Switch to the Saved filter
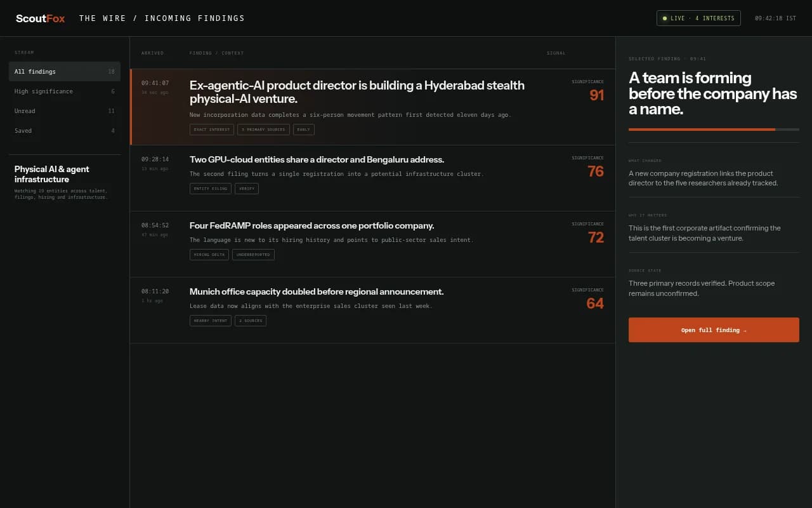This screenshot has width=812, height=508. pyautogui.click(x=65, y=131)
